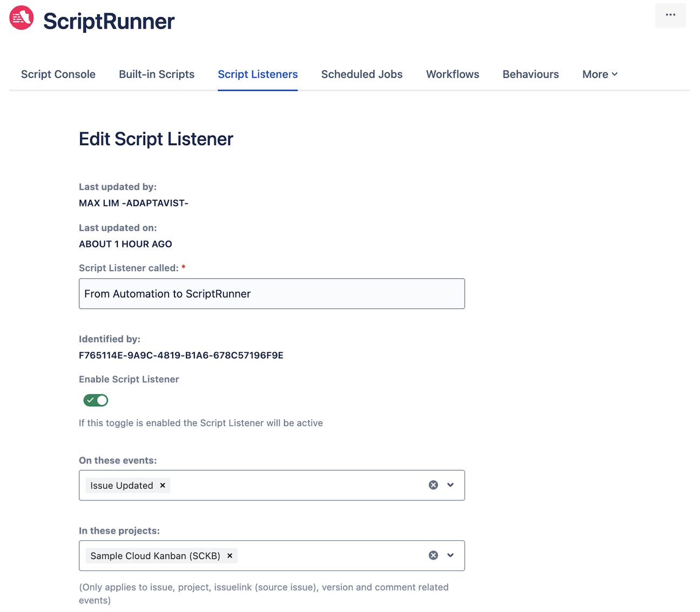Expand the On these events dropdown
Viewport: 700px width, 612px height.
pyautogui.click(x=450, y=485)
